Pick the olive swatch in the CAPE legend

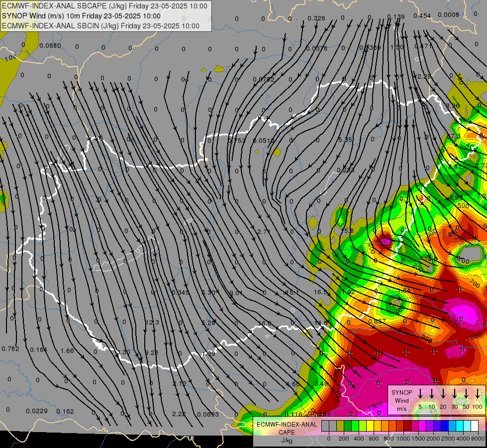pos(340,426)
